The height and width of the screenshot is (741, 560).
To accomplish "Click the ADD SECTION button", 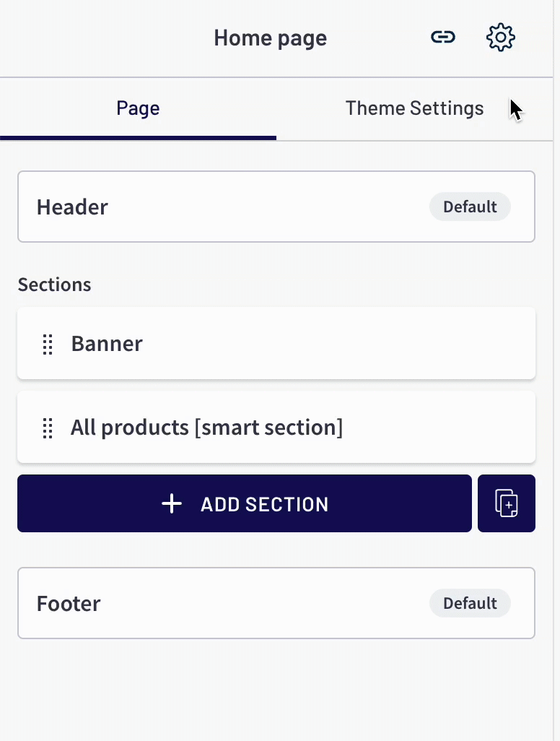I will coord(245,503).
